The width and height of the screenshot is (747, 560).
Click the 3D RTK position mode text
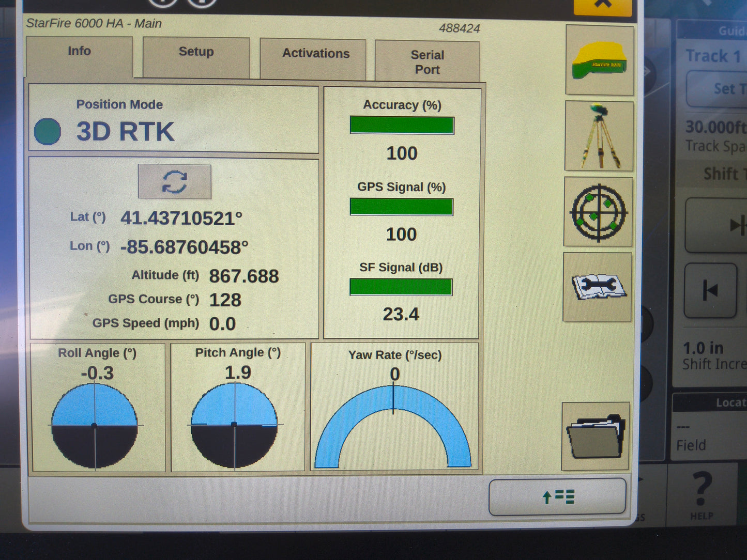pyautogui.click(x=126, y=132)
